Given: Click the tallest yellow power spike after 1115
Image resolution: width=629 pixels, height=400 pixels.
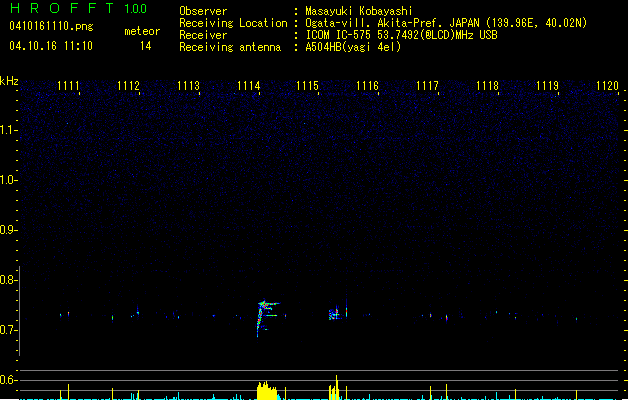Looking at the screenshot, I should click(x=337, y=387).
